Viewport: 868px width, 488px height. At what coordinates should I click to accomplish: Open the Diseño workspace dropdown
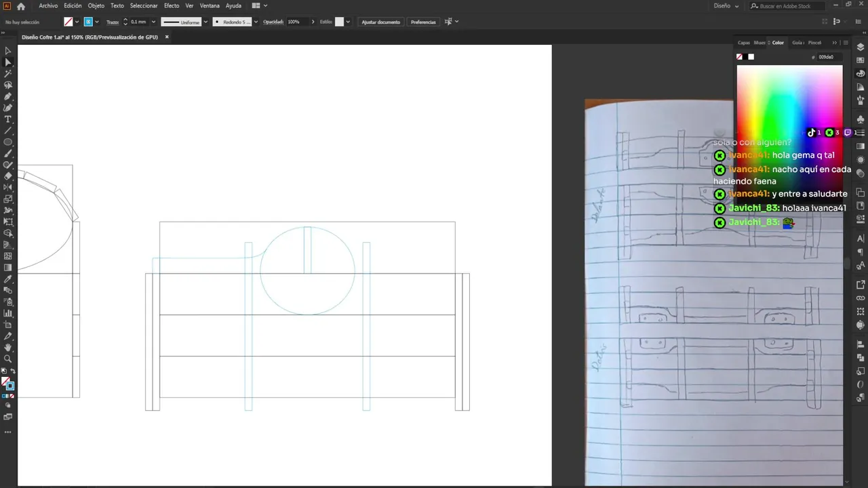click(x=726, y=6)
